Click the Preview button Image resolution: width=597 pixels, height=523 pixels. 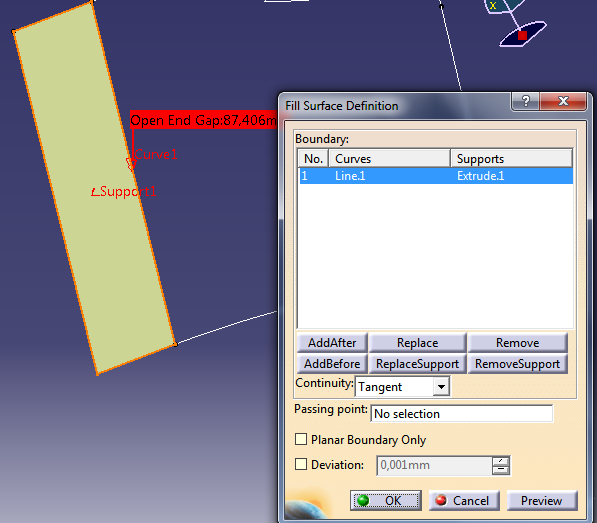pyautogui.click(x=541, y=500)
